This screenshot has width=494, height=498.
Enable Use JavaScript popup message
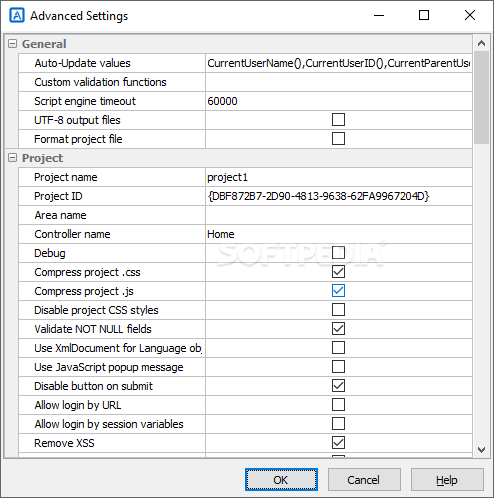[x=338, y=367]
